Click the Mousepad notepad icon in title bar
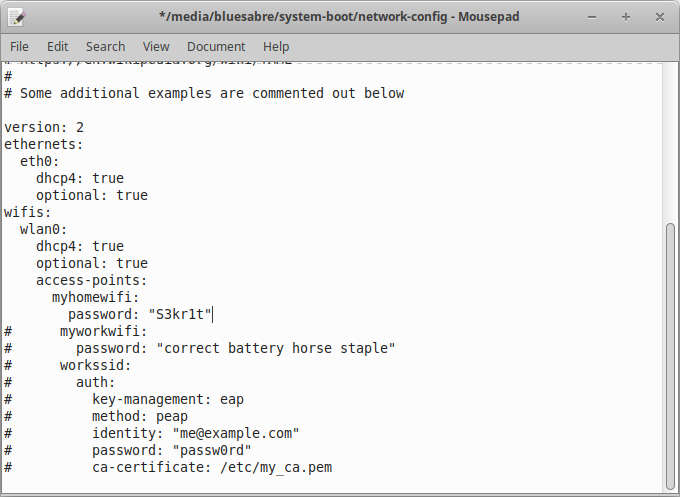The width and height of the screenshot is (680, 497). [x=17, y=17]
